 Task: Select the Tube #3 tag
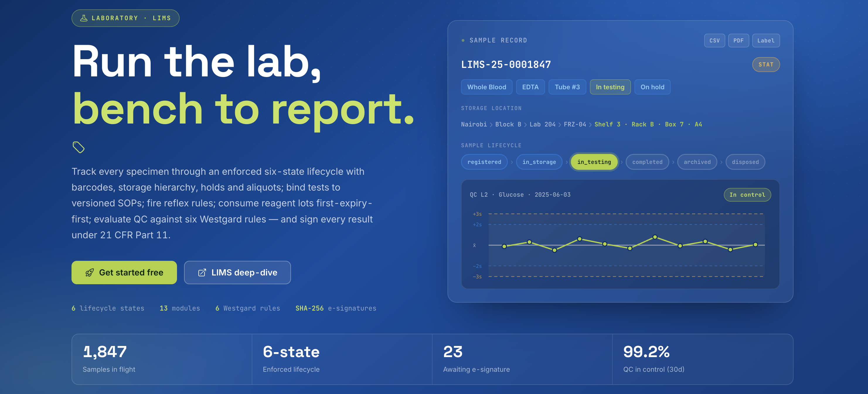click(567, 87)
